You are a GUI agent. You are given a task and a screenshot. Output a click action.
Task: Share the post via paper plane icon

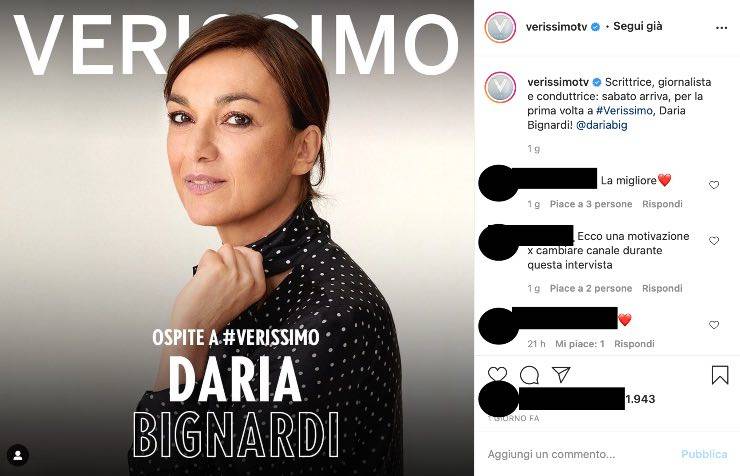pyautogui.click(x=561, y=375)
